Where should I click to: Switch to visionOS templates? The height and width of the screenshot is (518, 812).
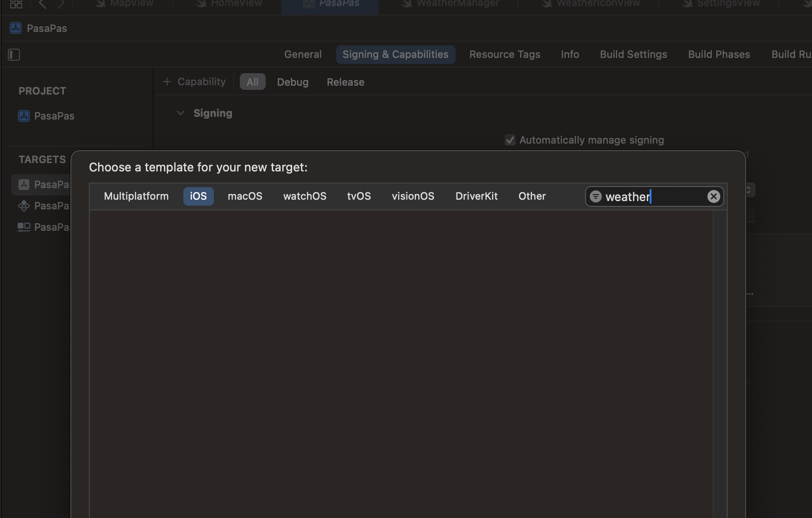click(413, 196)
